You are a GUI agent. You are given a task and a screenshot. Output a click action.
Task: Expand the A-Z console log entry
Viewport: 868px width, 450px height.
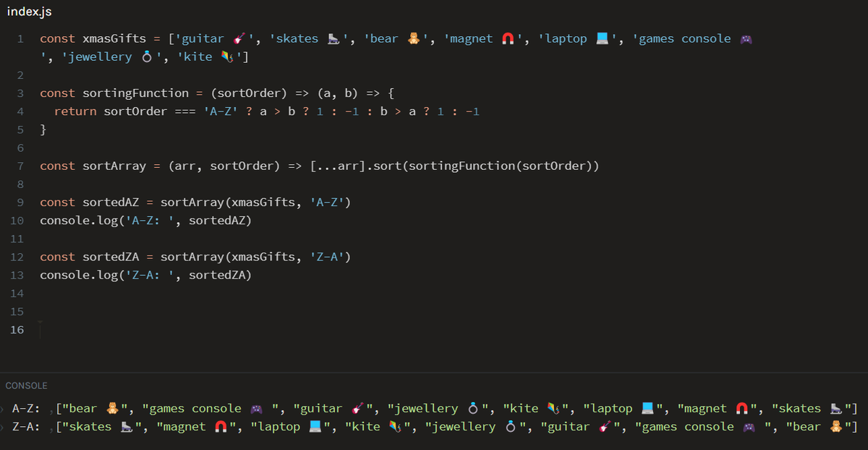click(x=4, y=407)
